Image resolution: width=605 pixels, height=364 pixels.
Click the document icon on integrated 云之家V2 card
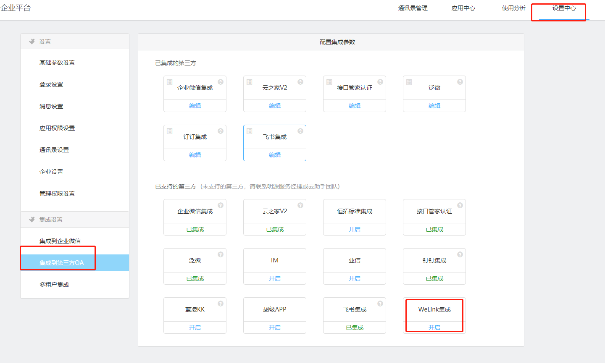tap(250, 82)
